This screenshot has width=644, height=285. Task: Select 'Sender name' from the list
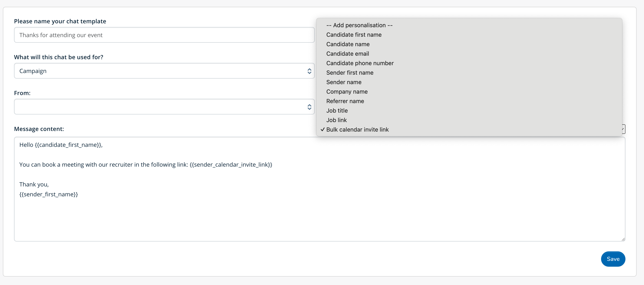pyautogui.click(x=344, y=82)
